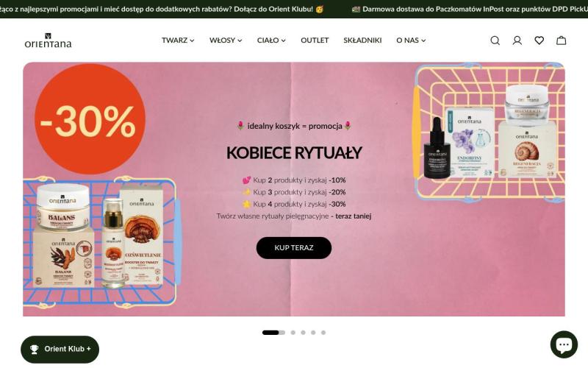This screenshot has width=588, height=368.
Task: Open the OUTLET menu item
Action: click(315, 40)
